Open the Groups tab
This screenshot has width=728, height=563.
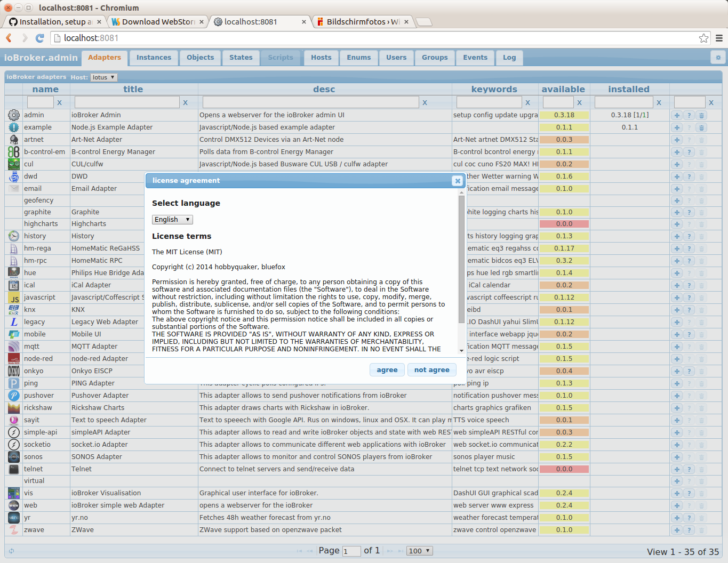pos(435,58)
